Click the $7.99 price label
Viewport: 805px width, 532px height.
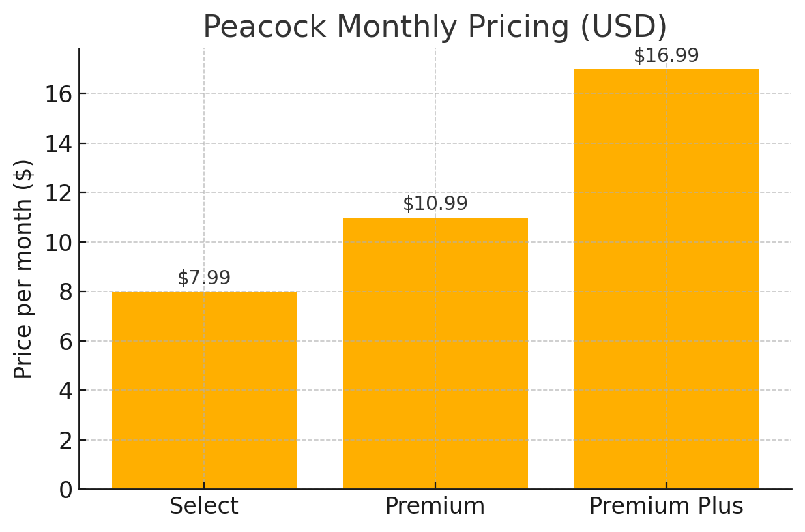205,278
